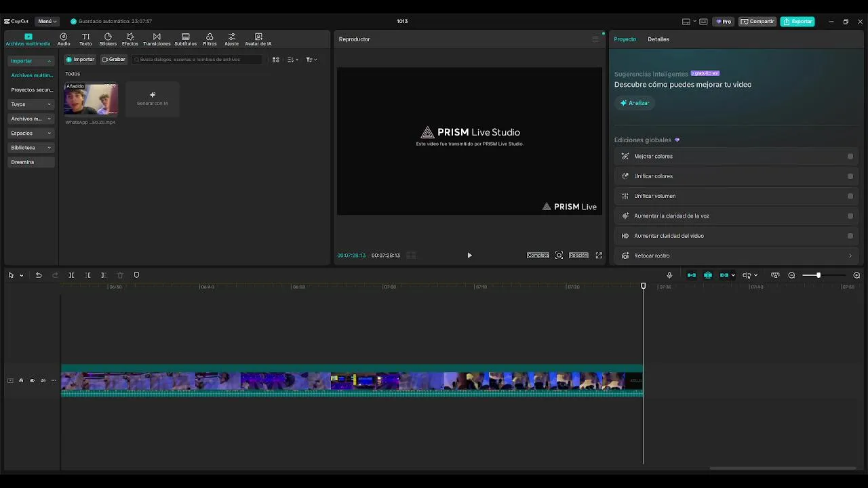Open the Avatar de IA tab
Viewport: 868px width, 488px height.
click(258, 39)
